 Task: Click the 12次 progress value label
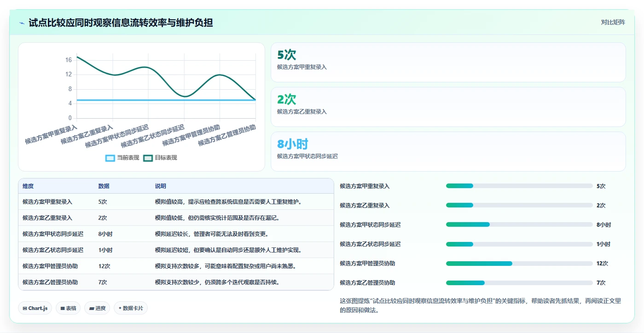point(602,264)
